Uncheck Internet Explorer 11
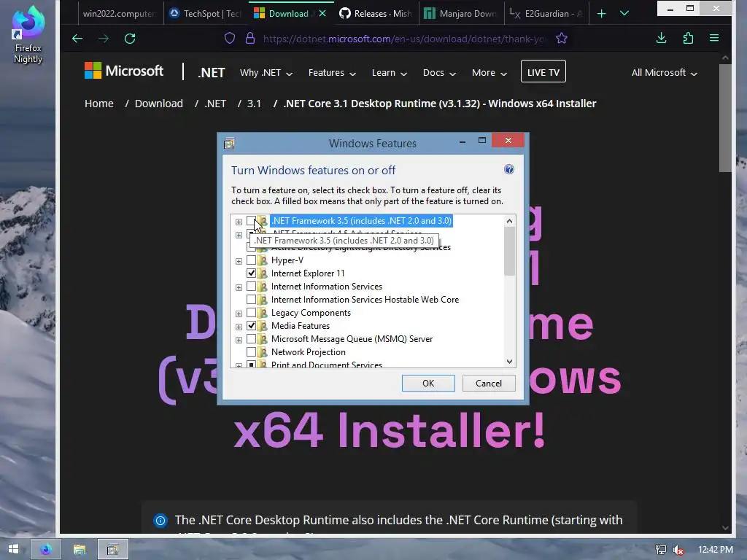Screen dimensions: 747x560 tap(251, 273)
